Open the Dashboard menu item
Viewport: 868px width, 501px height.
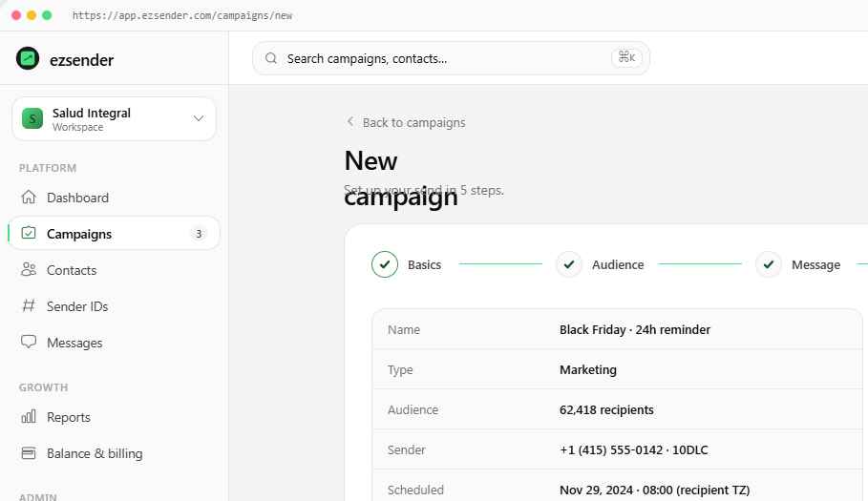[x=114, y=198]
